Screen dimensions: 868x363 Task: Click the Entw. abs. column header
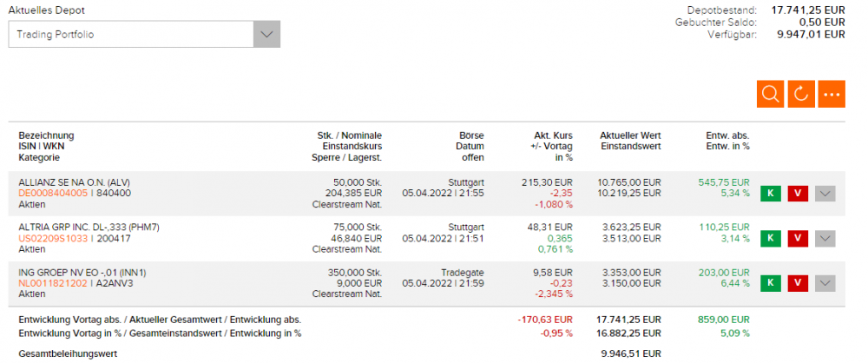tap(727, 135)
